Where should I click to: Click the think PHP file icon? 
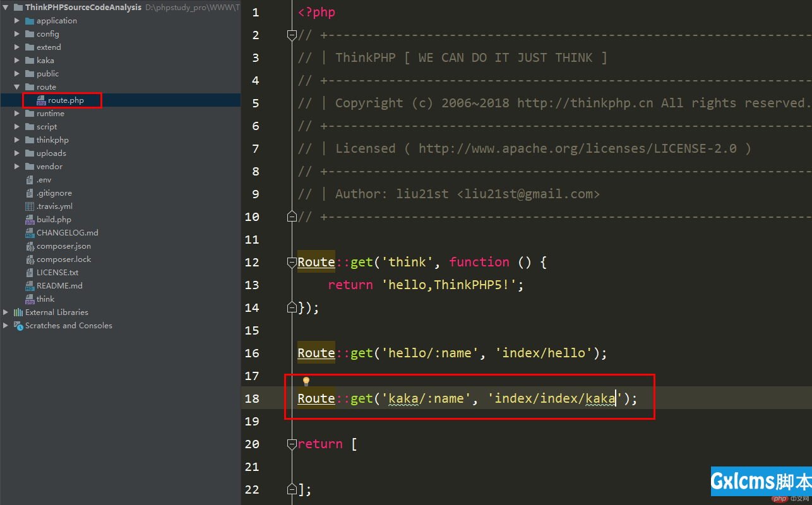[30, 299]
